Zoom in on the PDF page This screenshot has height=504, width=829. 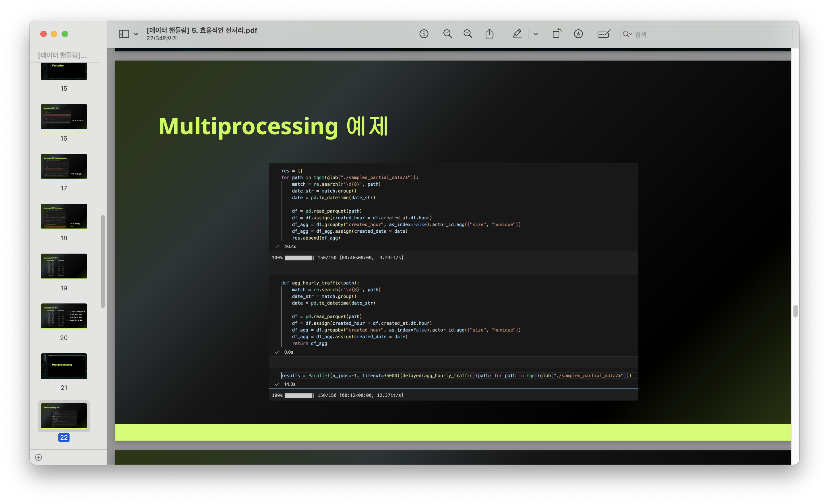point(468,34)
